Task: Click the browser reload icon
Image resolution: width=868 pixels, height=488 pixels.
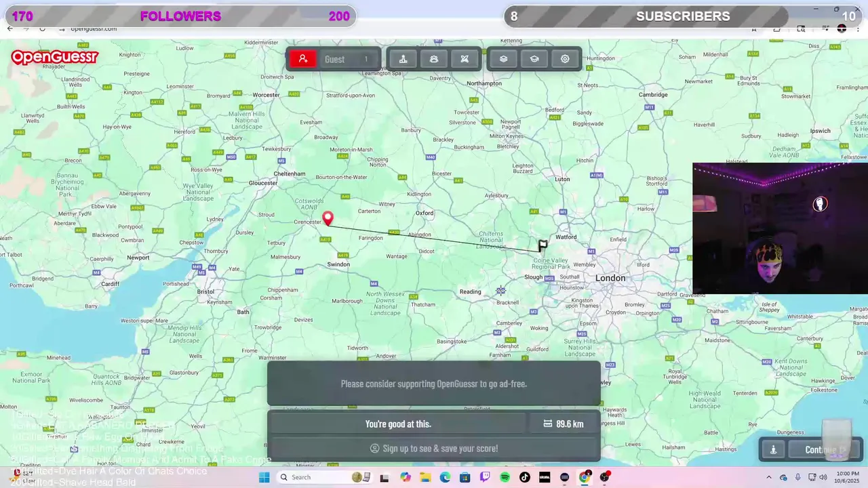Action: 42,28
